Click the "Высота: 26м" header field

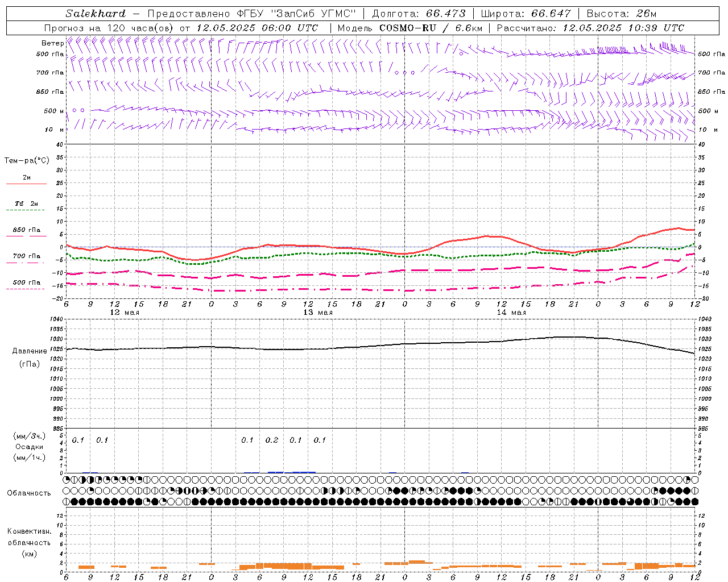pyautogui.click(x=622, y=14)
